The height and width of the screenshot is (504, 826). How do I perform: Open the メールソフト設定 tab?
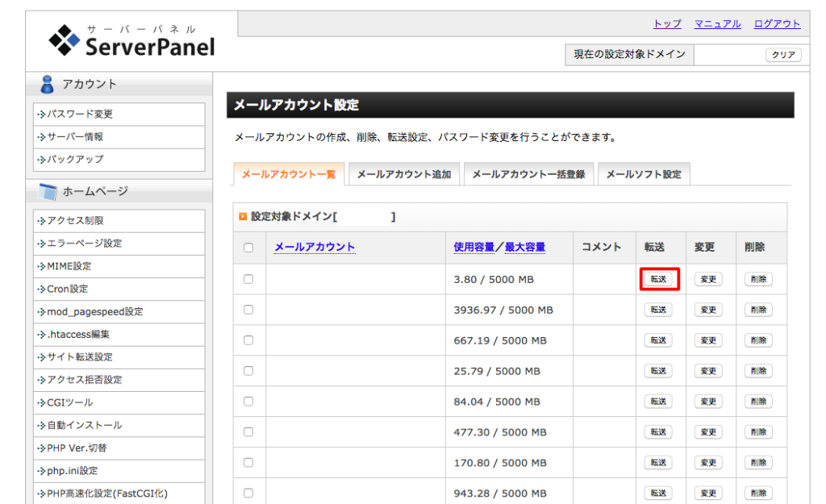pos(644,173)
